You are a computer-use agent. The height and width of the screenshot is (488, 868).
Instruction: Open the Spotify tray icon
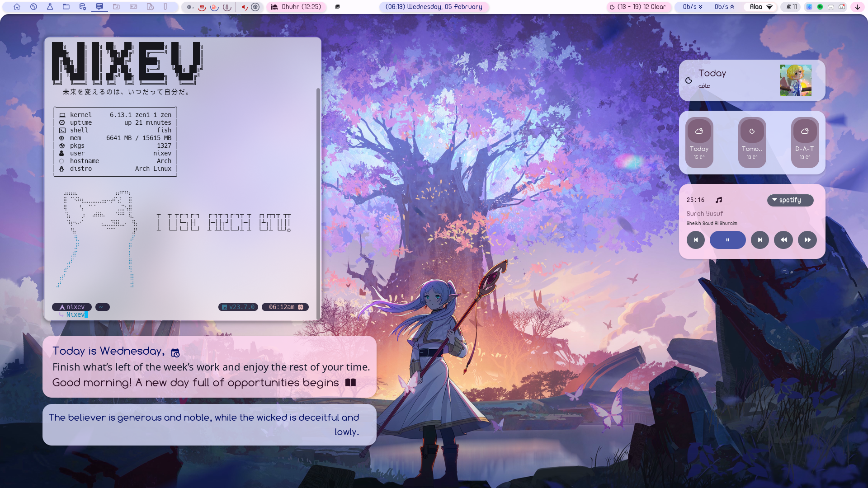tap(820, 7)
